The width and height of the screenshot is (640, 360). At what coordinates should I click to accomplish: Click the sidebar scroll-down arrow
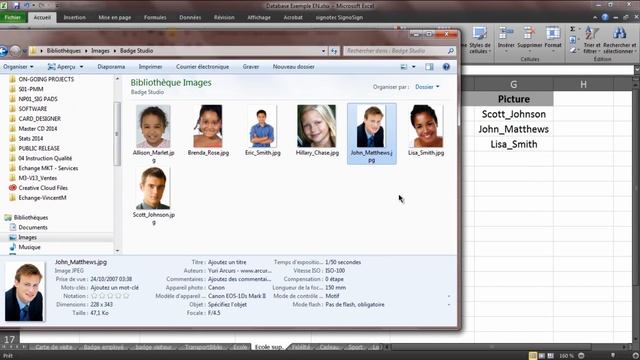118,251
